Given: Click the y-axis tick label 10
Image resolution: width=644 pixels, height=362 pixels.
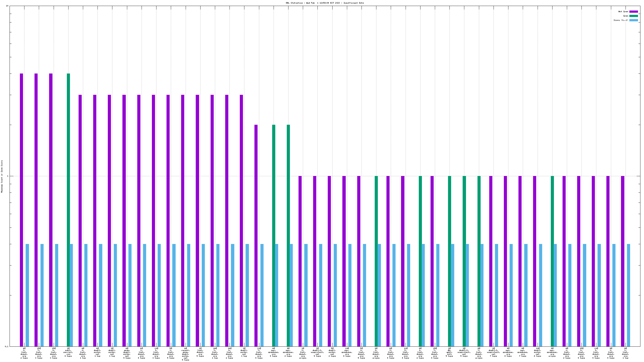Looking at the screenshot, I should coord(7,6).
